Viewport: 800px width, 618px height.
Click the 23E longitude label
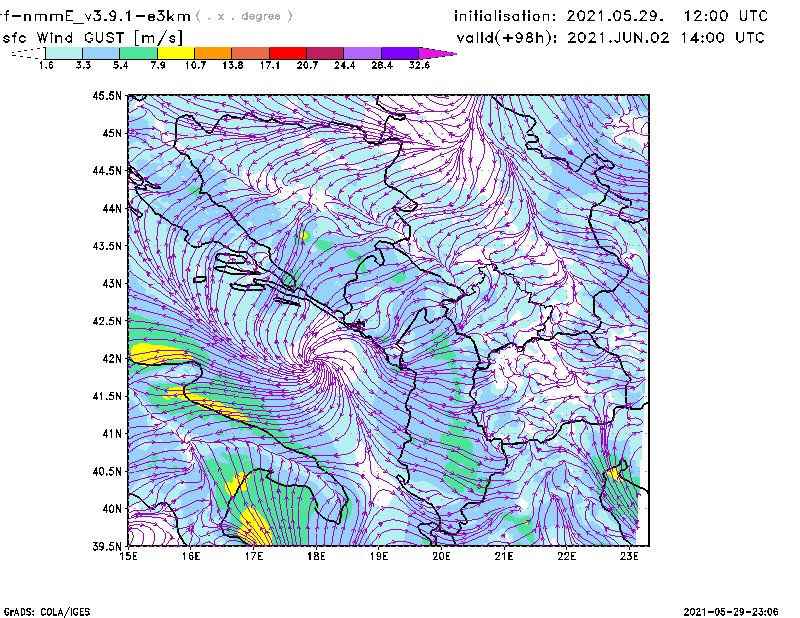[x=629, y=556]
